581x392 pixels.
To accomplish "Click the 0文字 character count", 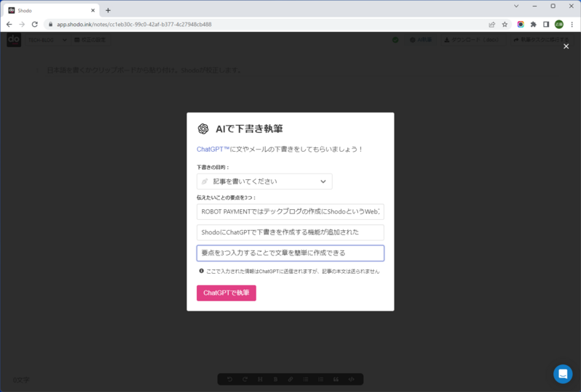I will (x=21, y=380).
